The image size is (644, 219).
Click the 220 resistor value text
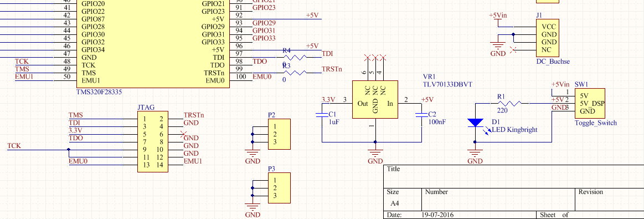pyautogui.click(x=502, y=110)
